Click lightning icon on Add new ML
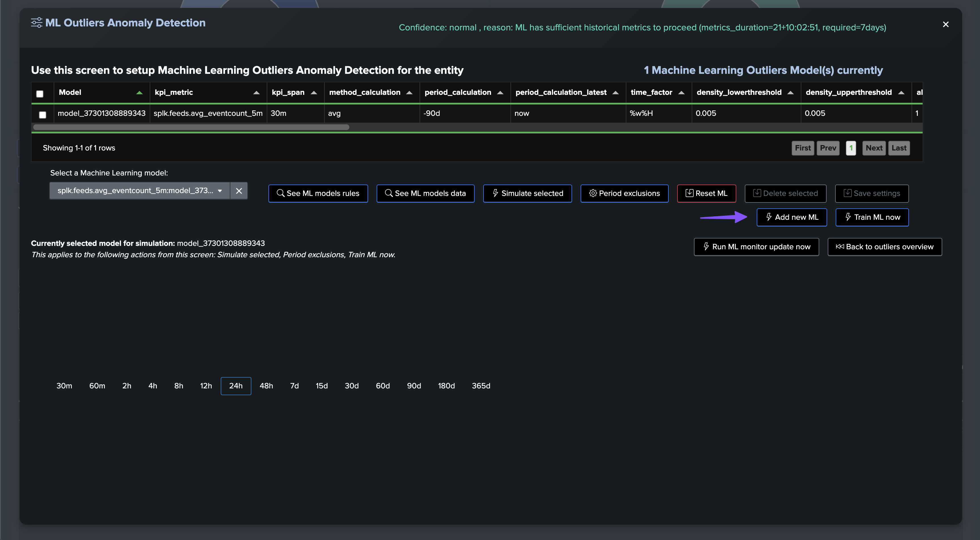980x540 pixels. (x=769, y=217)
